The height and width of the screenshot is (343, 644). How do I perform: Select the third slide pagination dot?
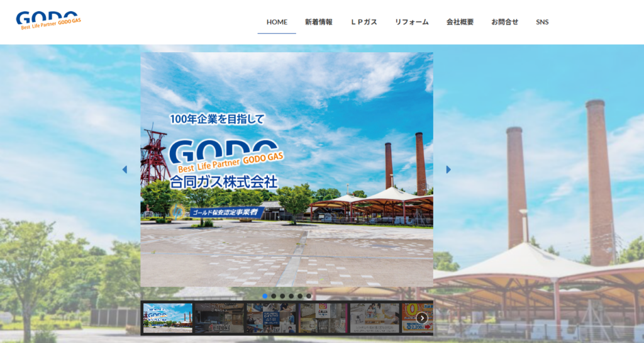click(x=283, y=296)
